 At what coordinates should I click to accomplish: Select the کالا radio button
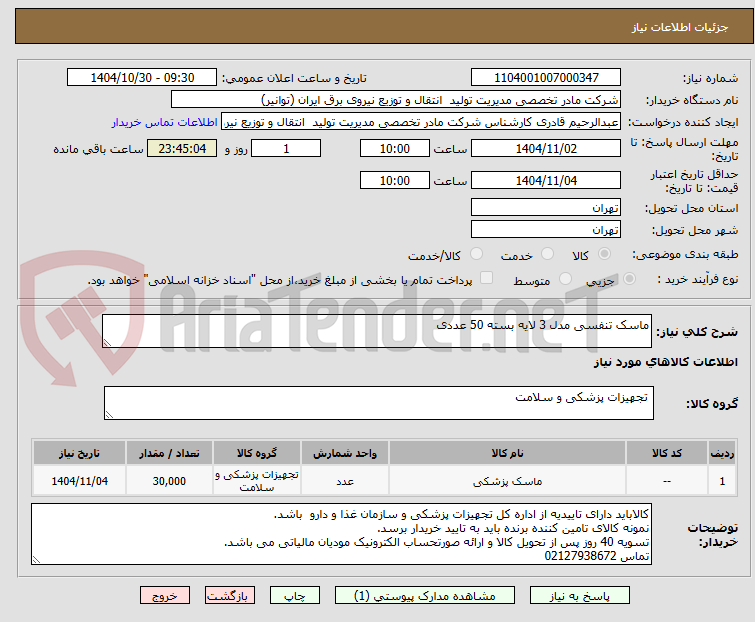pyautogui.click(x=604, y=254)
